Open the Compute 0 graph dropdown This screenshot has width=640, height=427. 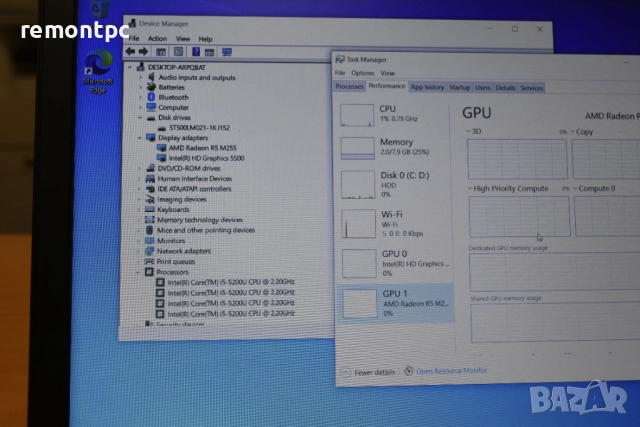pos(575,188)
